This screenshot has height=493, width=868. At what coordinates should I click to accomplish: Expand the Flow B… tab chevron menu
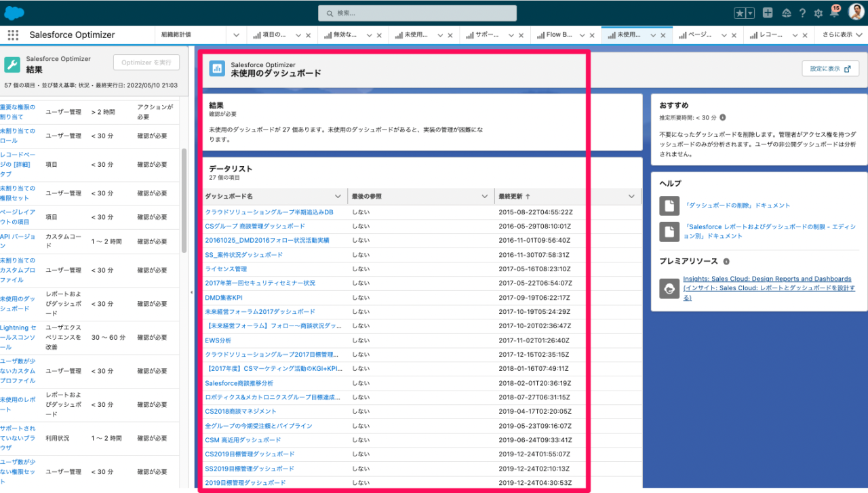coord(580,35)
